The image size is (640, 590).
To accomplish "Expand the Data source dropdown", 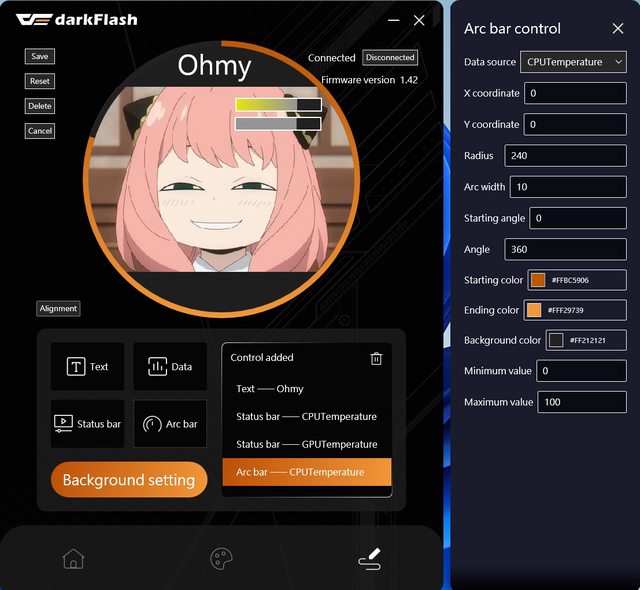I will (x=574, y=62).
